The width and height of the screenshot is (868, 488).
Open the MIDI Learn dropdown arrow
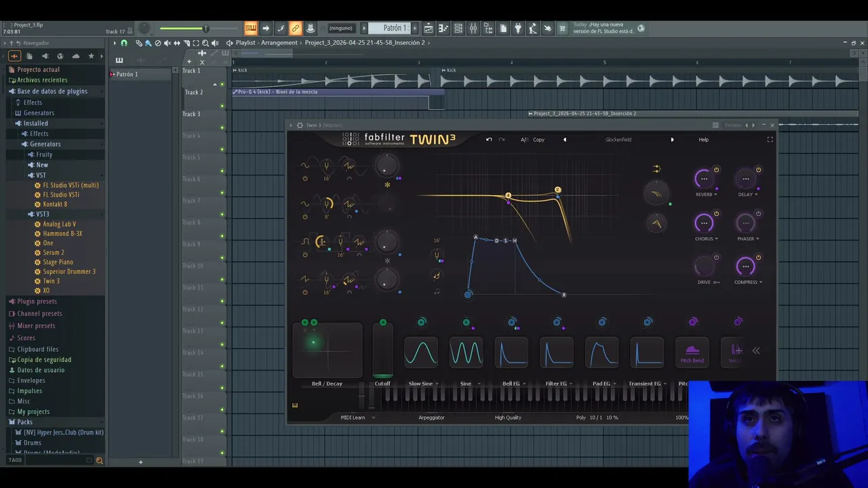pos(373,418)
